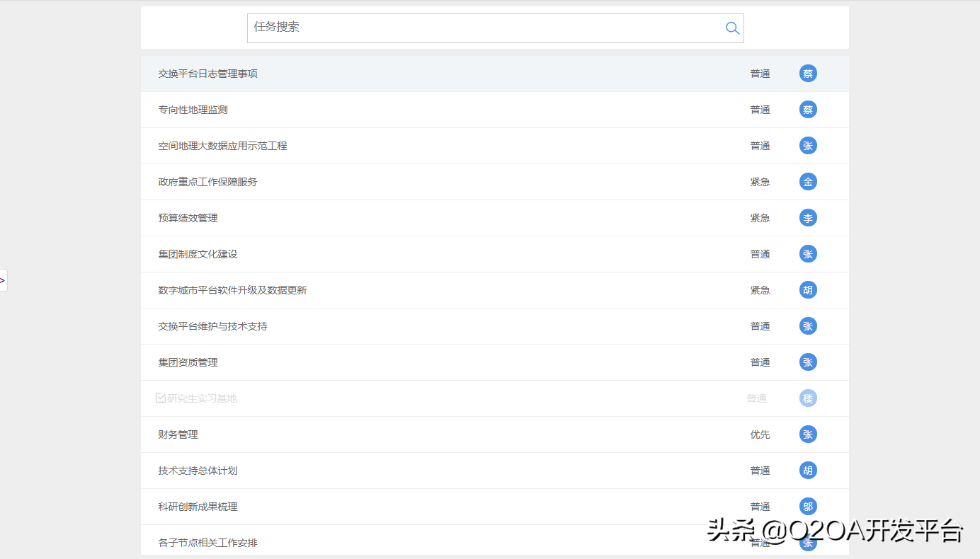Viewport: 980px width, 559px height.
Task: Expand the left sidebar arrow
Action: pos(2,280)
